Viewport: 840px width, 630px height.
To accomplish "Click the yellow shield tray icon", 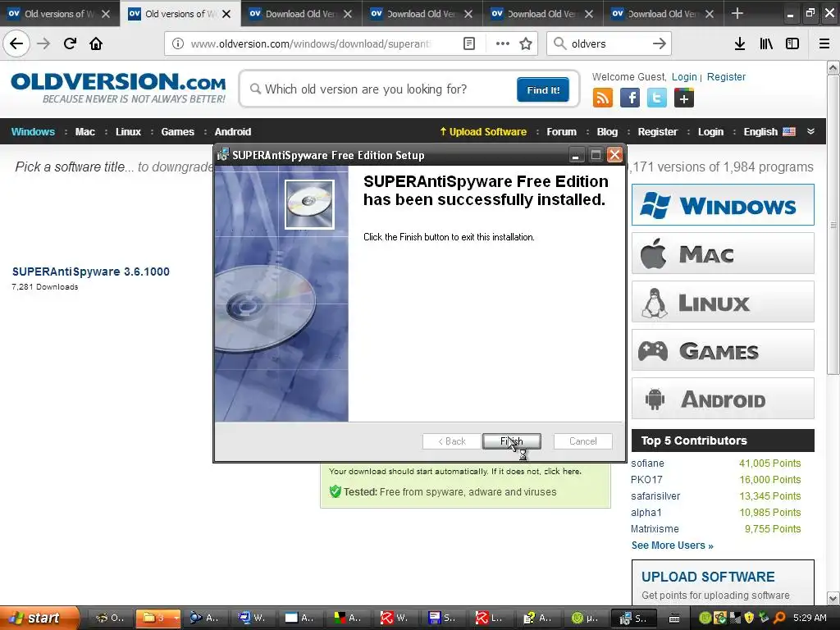I will tap(749, 619).
